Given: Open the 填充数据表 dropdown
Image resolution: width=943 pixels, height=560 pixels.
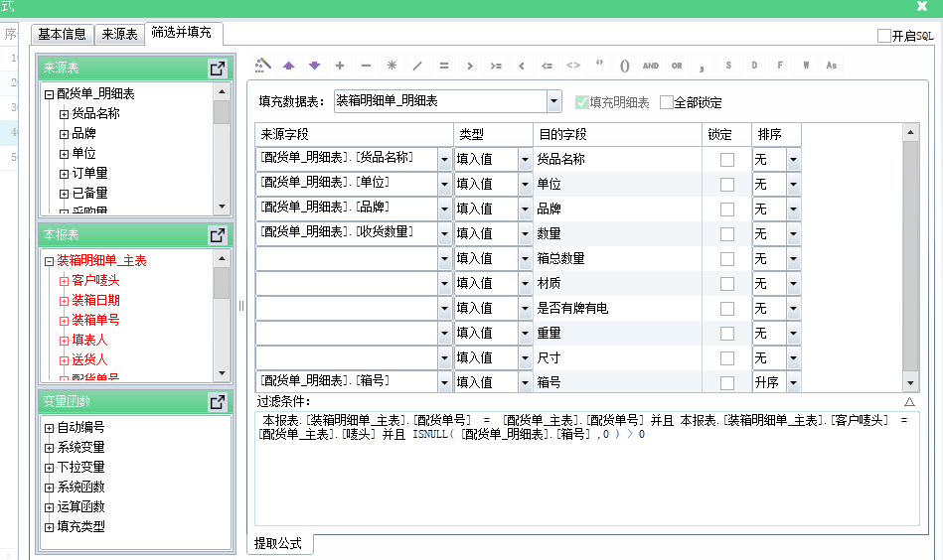Looking at the screenshot, I should point(553,101).
